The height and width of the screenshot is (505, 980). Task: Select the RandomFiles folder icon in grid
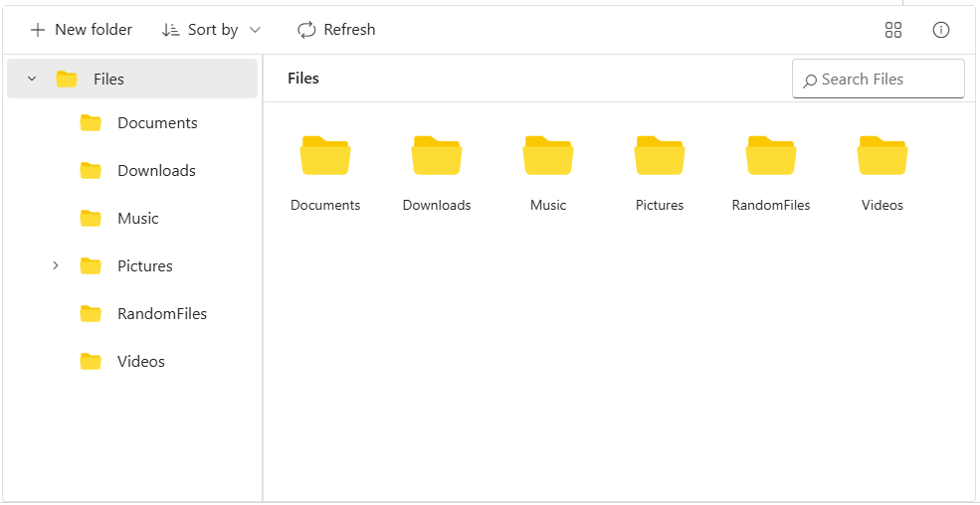tap(771, 156)
